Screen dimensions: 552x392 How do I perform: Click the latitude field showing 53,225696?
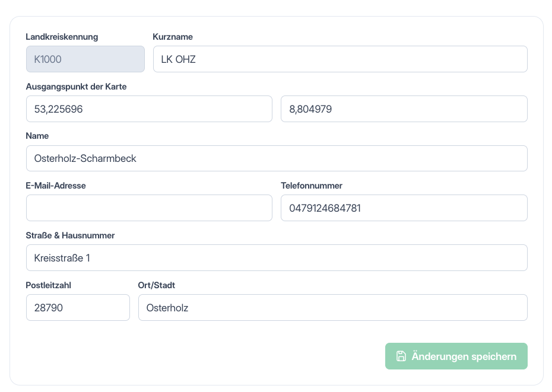pos(149,109)
